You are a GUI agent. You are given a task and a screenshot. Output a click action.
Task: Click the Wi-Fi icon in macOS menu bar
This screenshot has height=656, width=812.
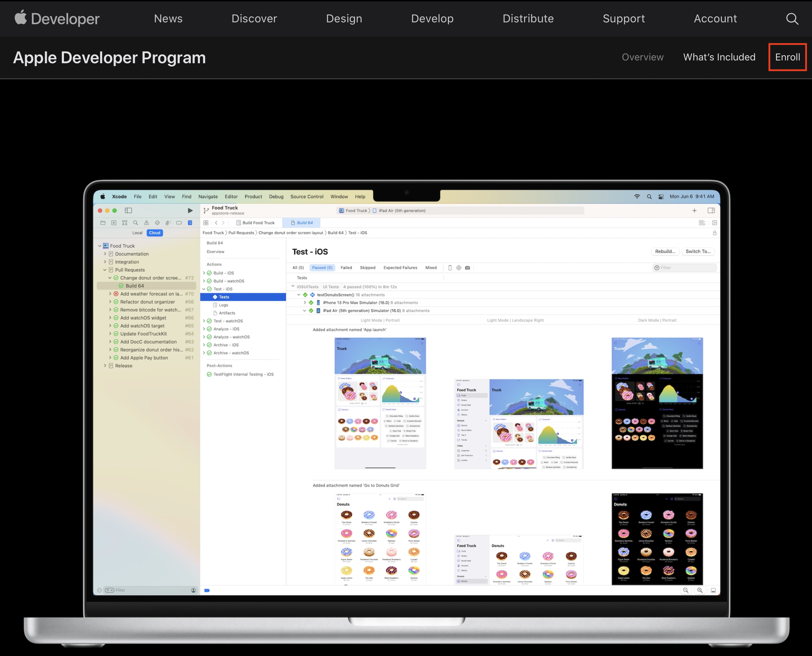pos(637,197)
